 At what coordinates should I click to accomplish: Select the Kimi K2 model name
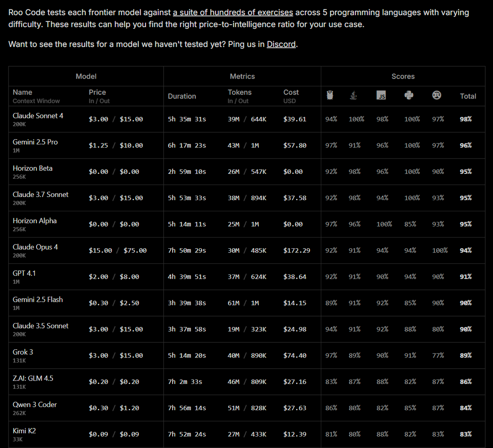(24, 431)
